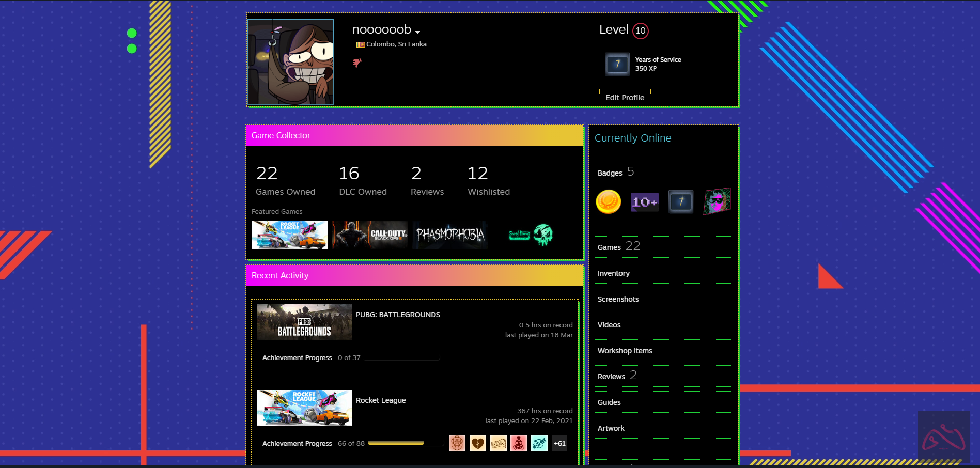980x468 pixels.
Task: Click the red thumbs-down icon under location
Action: coord(357,63)
